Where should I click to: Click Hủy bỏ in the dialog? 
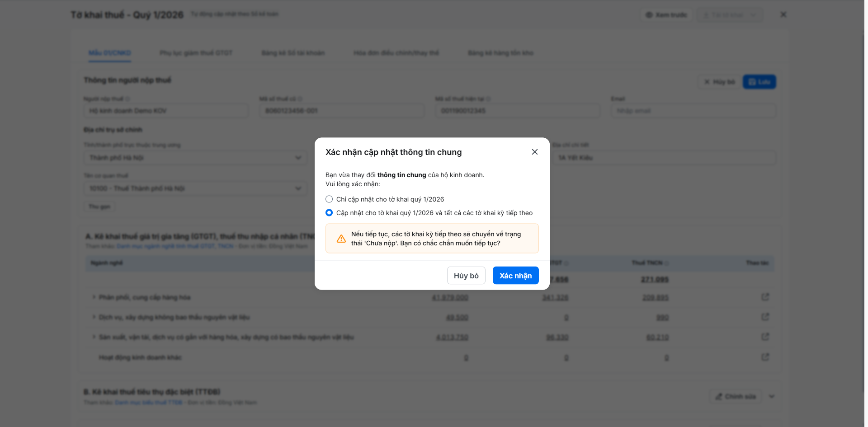466,276
